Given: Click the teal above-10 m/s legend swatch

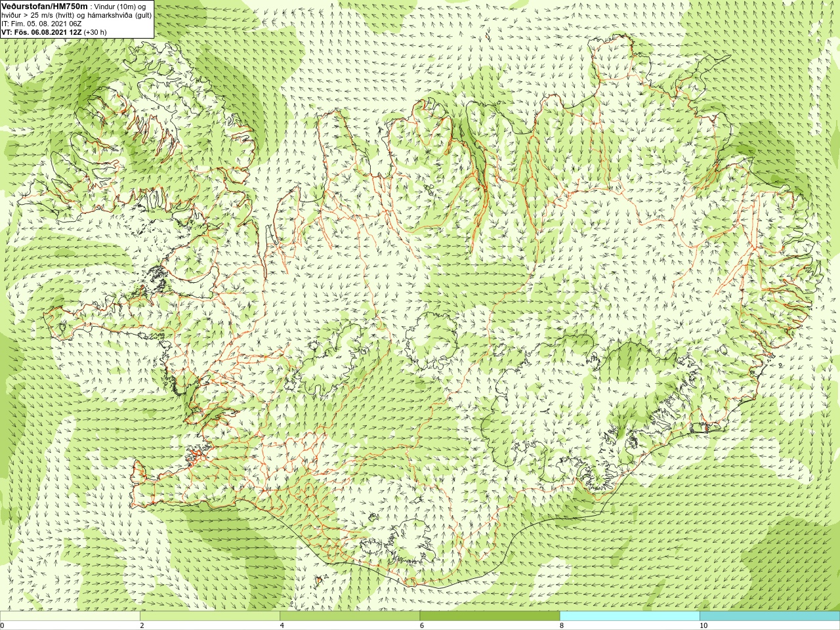Looking at the screenshot, I should point(769,616).
